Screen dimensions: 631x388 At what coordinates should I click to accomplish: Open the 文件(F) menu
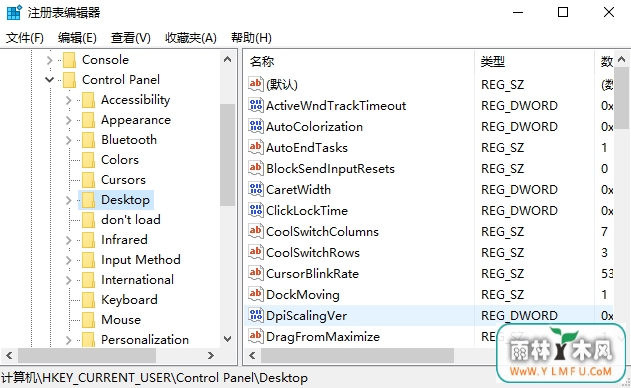click(x=25, y=38)
